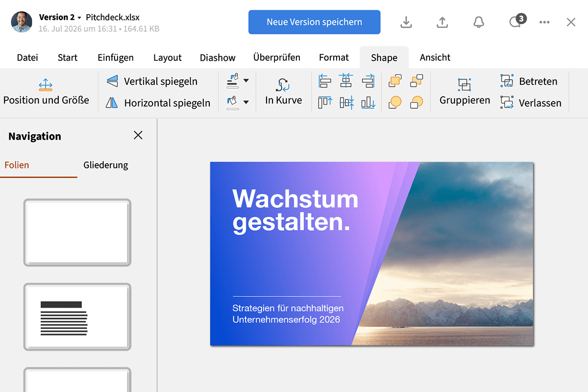Switch to the Gliederung view
Viewport: 588px width, 392px height.
coord(105,165)
